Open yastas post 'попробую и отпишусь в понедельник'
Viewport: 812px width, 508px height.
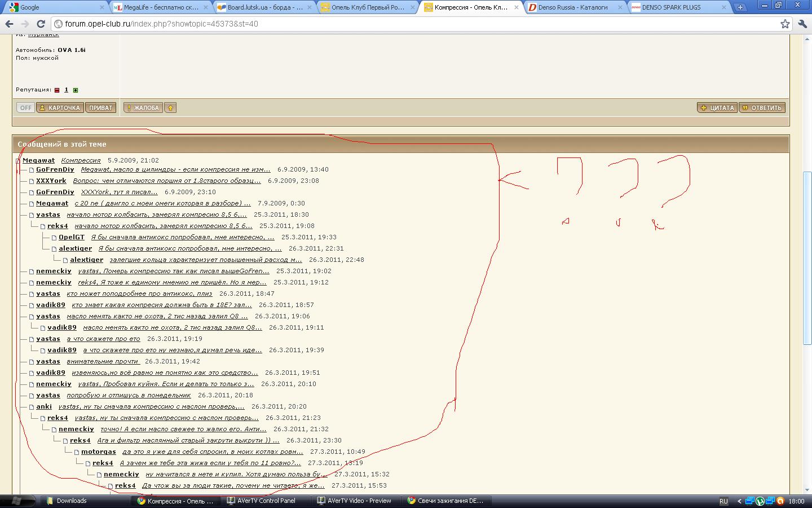(x=129, y=395)
